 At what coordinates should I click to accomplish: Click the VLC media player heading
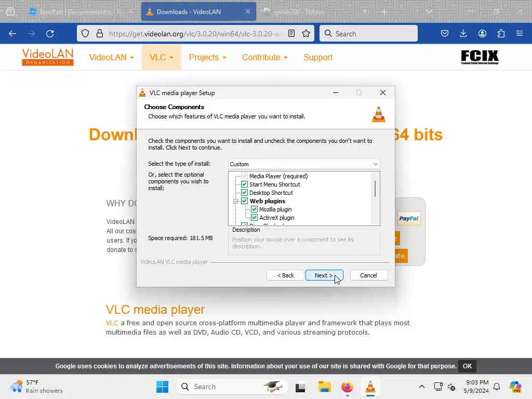click(155, 310)
